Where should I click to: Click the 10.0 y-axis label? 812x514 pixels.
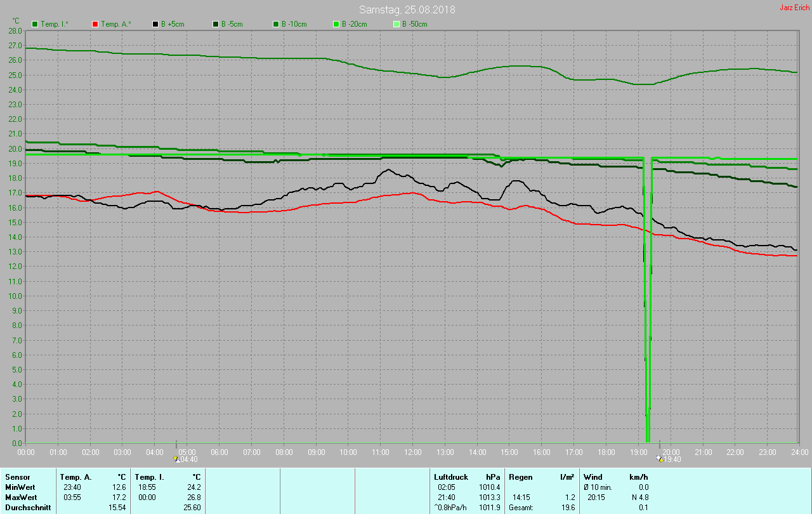[x=16, y=296]
